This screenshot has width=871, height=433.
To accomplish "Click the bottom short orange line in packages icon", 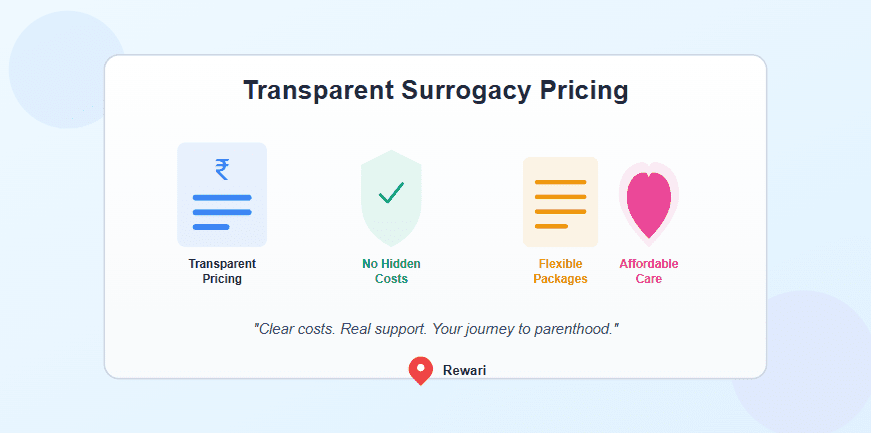I will pos(551,226).
